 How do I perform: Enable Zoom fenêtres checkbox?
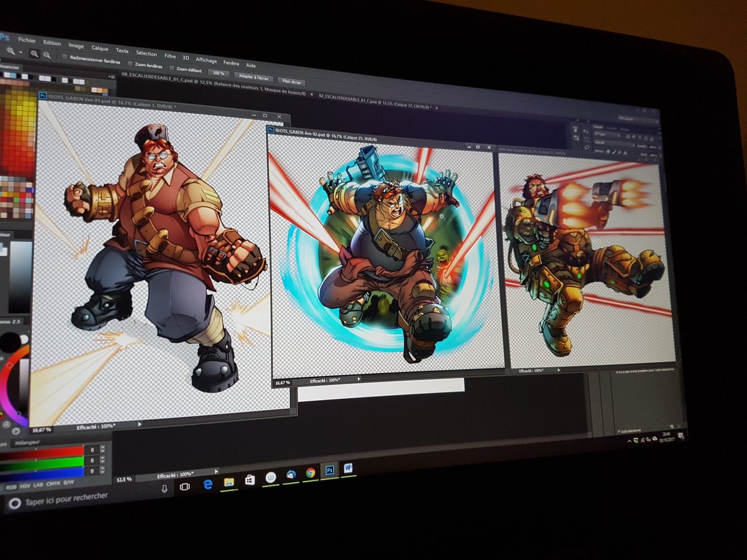(130, 63)
